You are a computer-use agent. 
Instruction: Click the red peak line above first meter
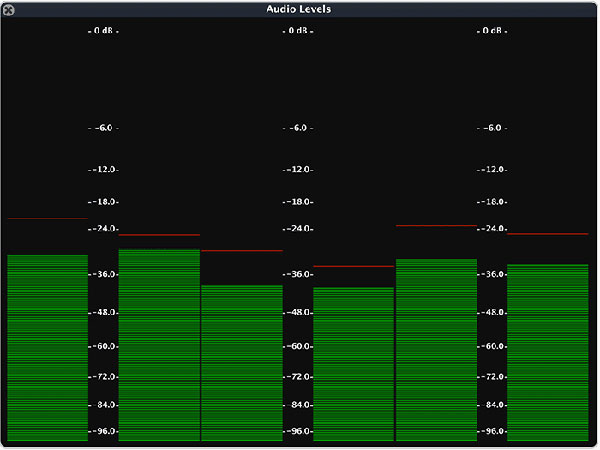(47, 218)
